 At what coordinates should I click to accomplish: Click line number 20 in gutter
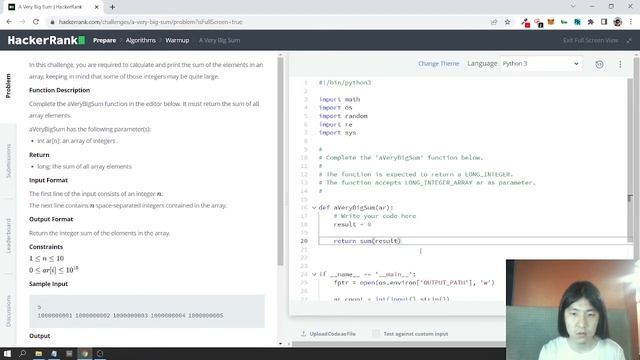coord(304,241)
